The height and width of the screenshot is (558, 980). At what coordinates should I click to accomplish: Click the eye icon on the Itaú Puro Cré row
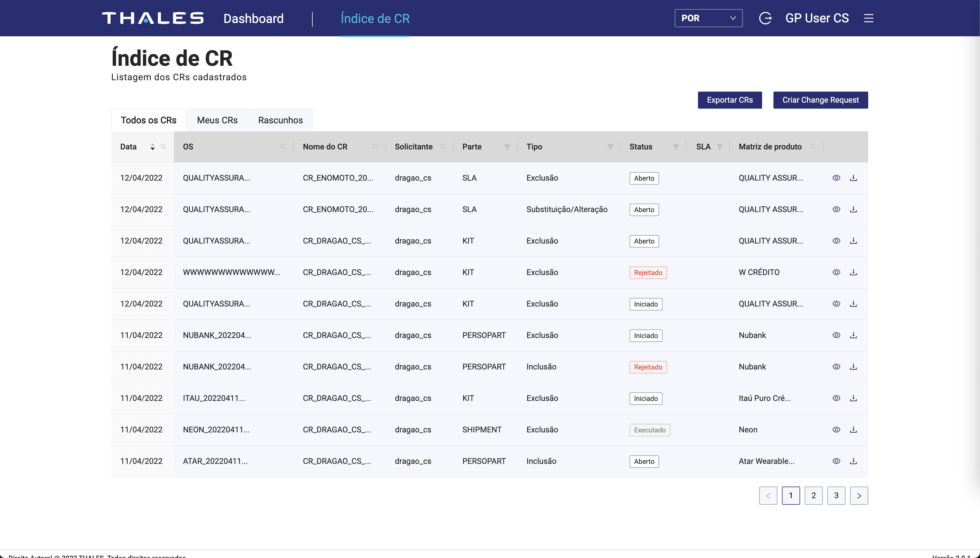coord(836,398)
